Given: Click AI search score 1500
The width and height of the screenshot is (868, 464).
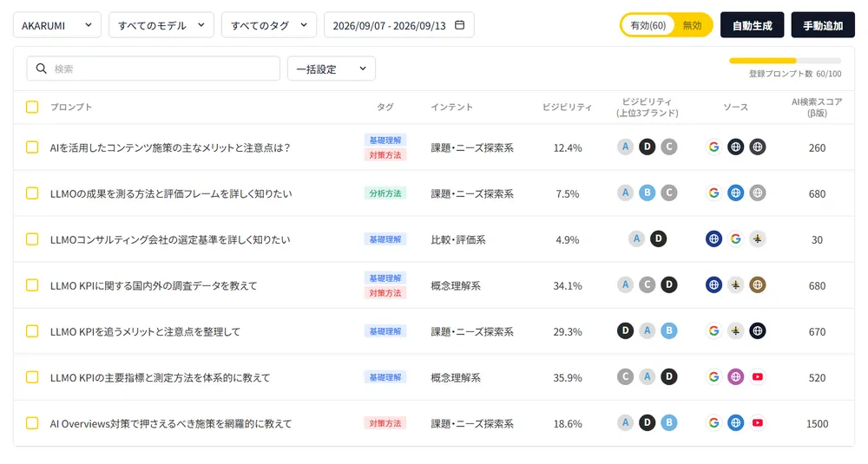Looking at the screenshot, I should point(817,423).
